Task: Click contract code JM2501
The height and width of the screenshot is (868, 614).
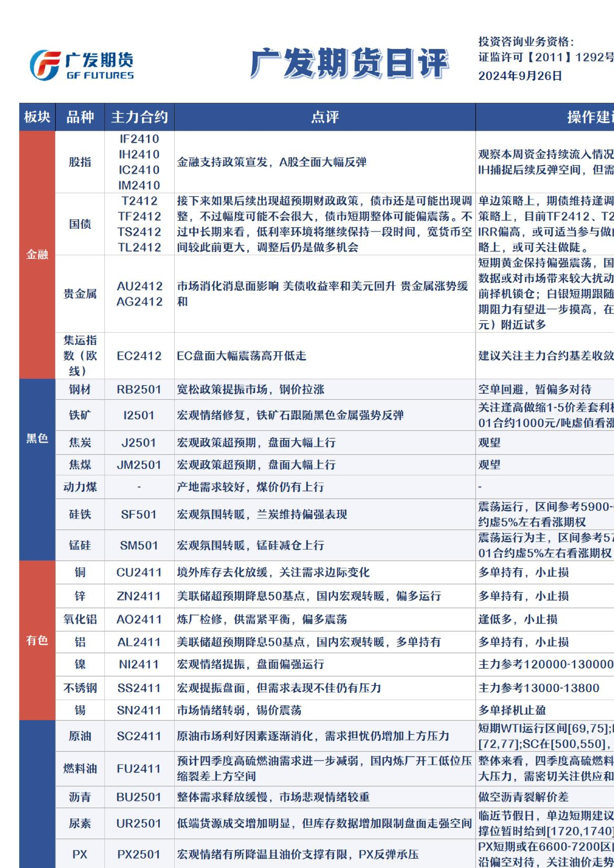Action: 139,465
